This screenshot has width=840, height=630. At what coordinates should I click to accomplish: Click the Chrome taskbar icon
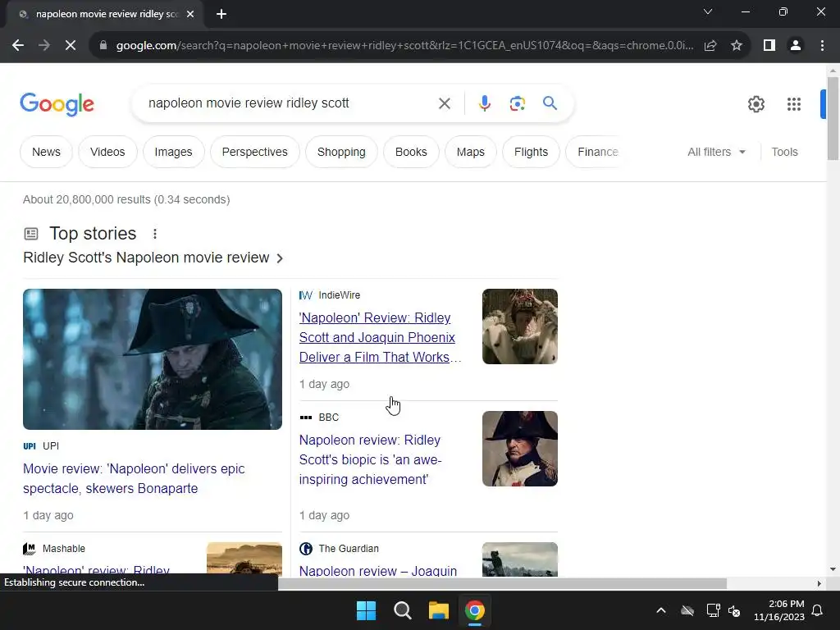click(475, 610)
